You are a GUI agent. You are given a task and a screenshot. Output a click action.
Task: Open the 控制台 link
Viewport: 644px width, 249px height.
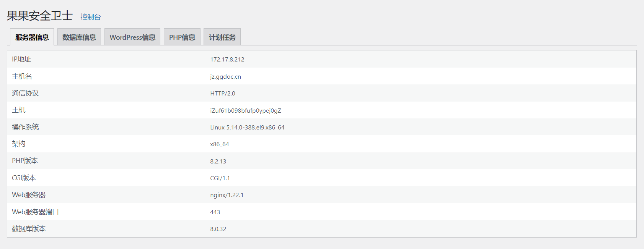click(x=91, y=17)
